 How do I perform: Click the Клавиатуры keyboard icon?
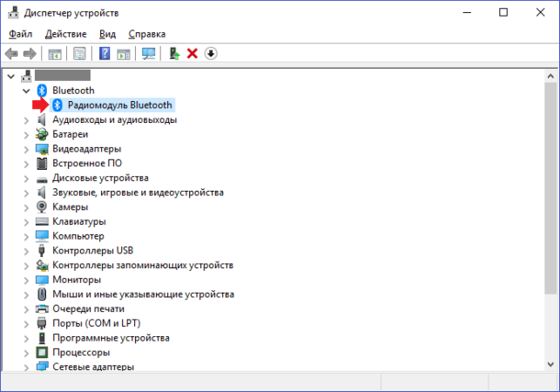point(42,221)
